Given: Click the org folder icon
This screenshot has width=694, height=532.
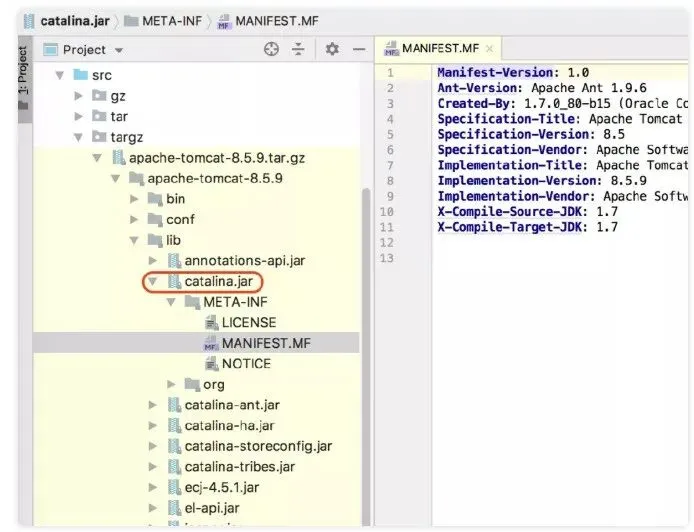Looking at the screenshot, I should point(192,385).
